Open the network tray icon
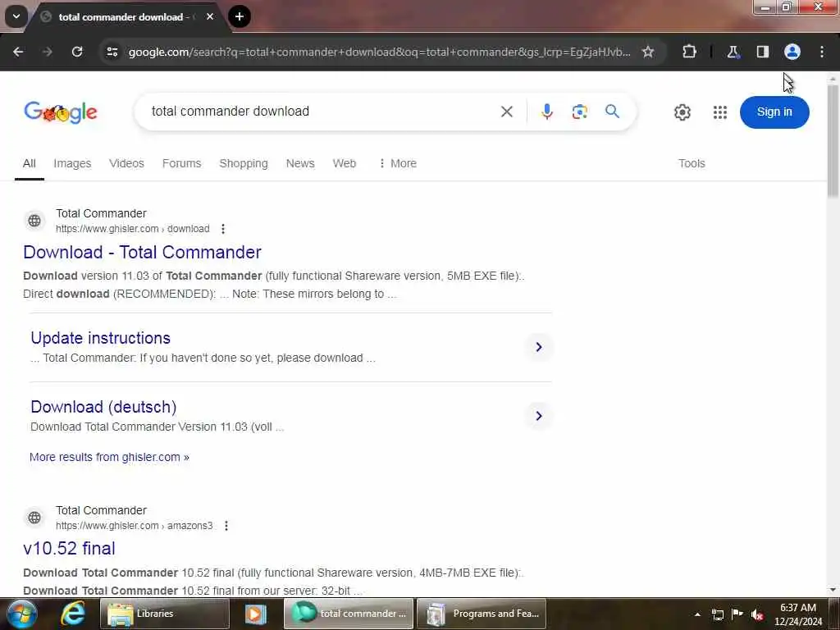840x630 pixels. click(717, 614)
